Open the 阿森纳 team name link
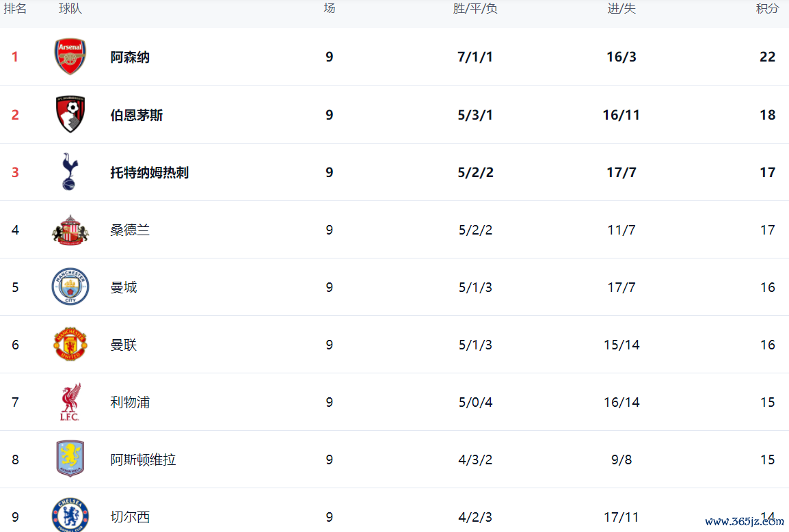789x532 pixels. tap(130, 57)
